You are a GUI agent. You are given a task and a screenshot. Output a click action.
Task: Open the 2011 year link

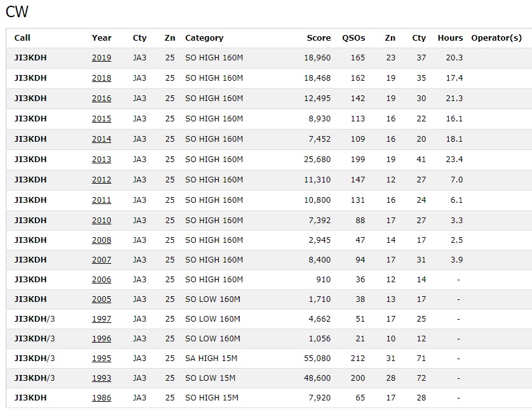click(x=102, y=200)
